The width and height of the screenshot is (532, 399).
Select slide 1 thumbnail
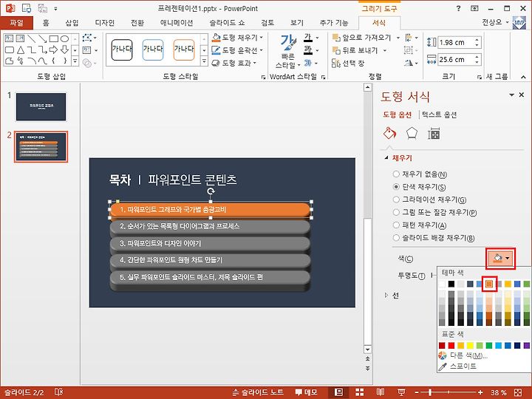click(41, 107)
